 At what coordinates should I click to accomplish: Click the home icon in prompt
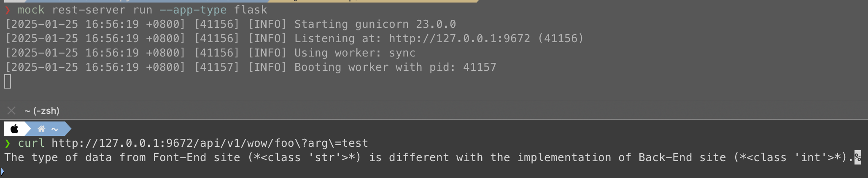[41, 129]
